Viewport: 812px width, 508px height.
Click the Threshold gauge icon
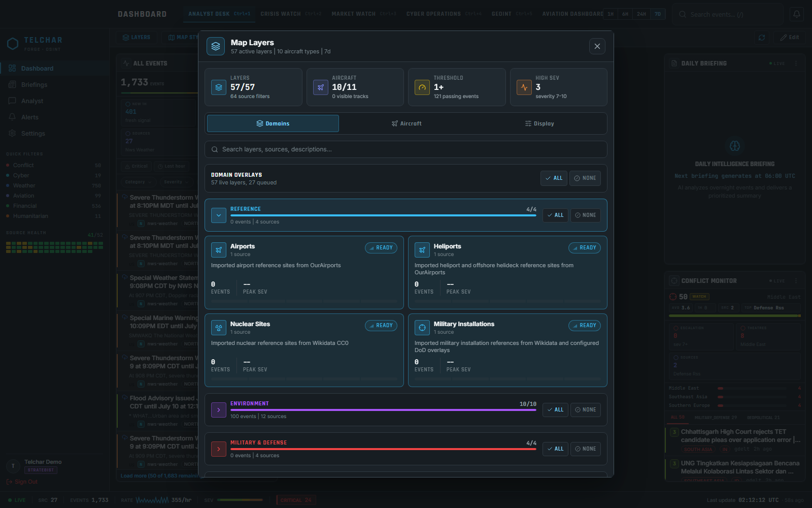point(422,87)
